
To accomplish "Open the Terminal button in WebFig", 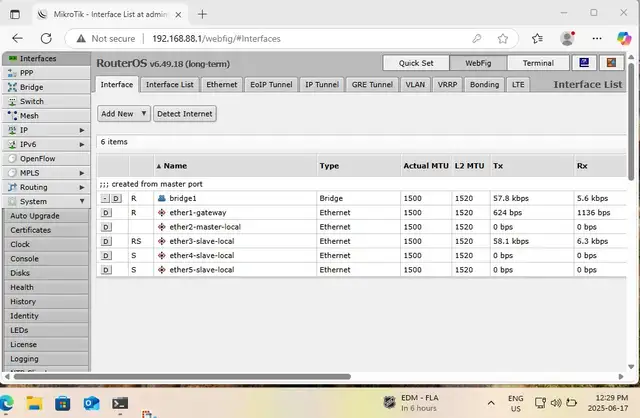I will [538, 63].
